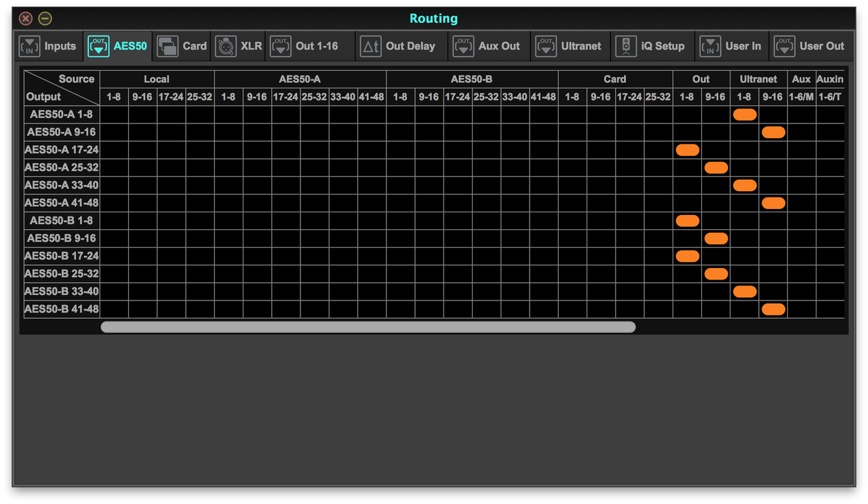Click the iQ Setup speaker icon
Image resolution: width=868 pixels, height=504 pixels.
click(625, 46)
